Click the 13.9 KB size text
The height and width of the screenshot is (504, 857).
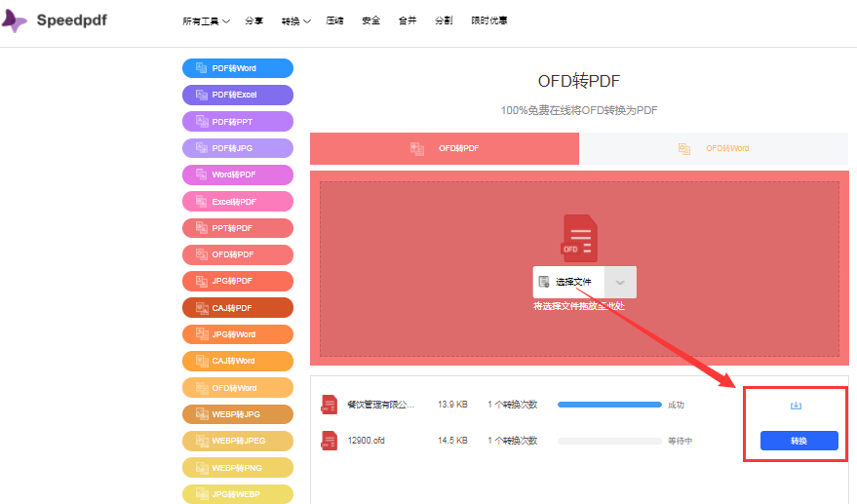452,405
